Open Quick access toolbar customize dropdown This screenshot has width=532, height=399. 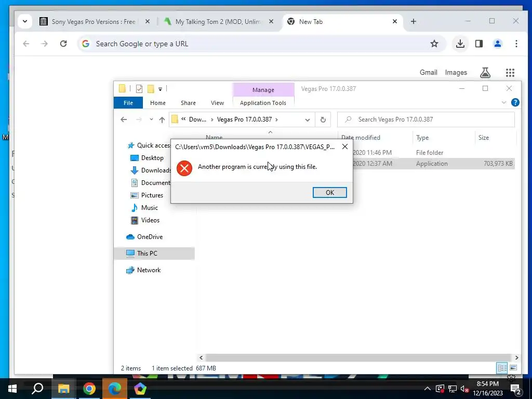(x=160, y=89)
